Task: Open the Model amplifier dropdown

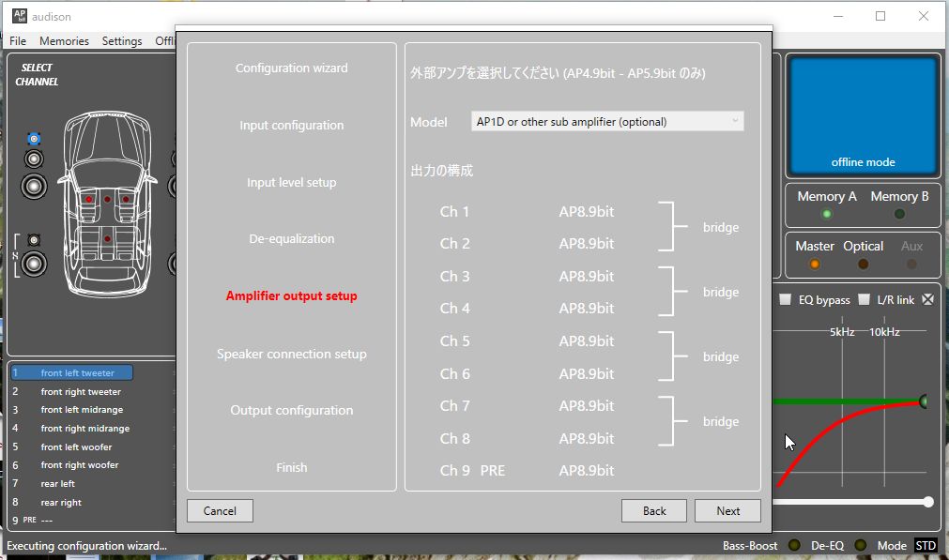Action: (607, 122)
